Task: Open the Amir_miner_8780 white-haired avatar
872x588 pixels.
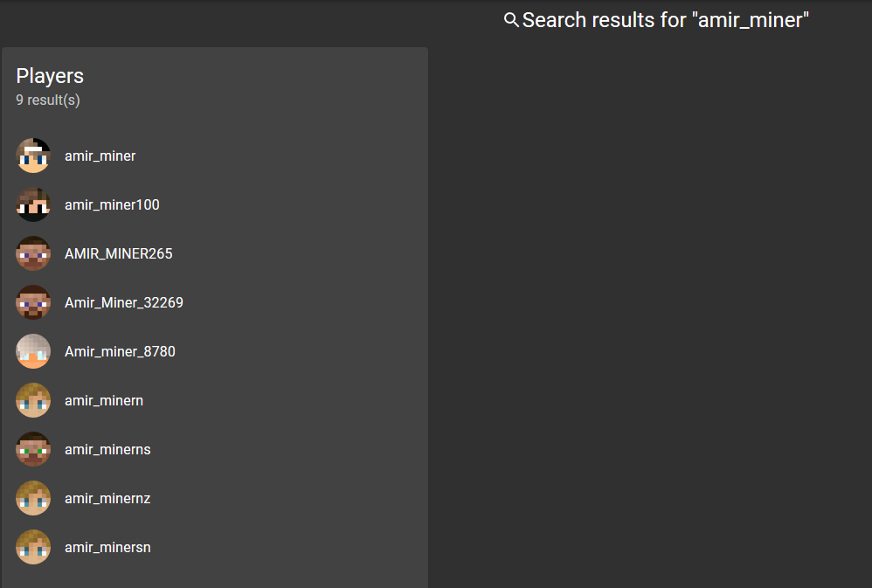Action: coord(33,351)
